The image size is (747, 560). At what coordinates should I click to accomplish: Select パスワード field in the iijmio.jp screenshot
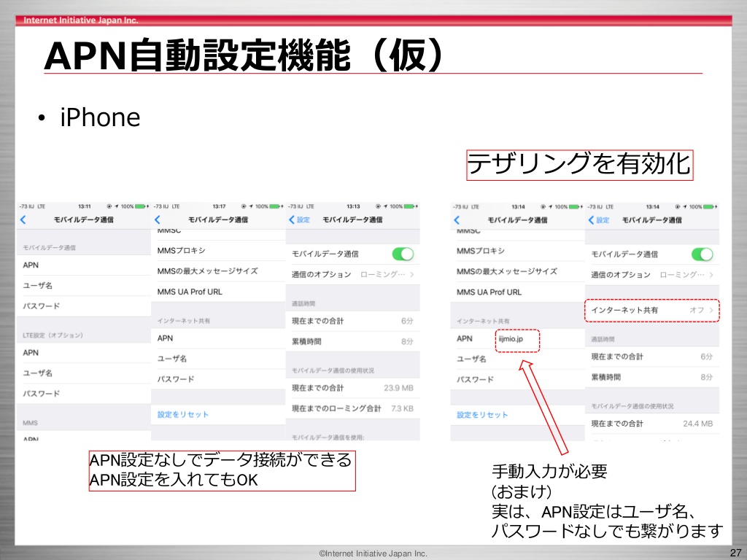click(x=517, y=379)
